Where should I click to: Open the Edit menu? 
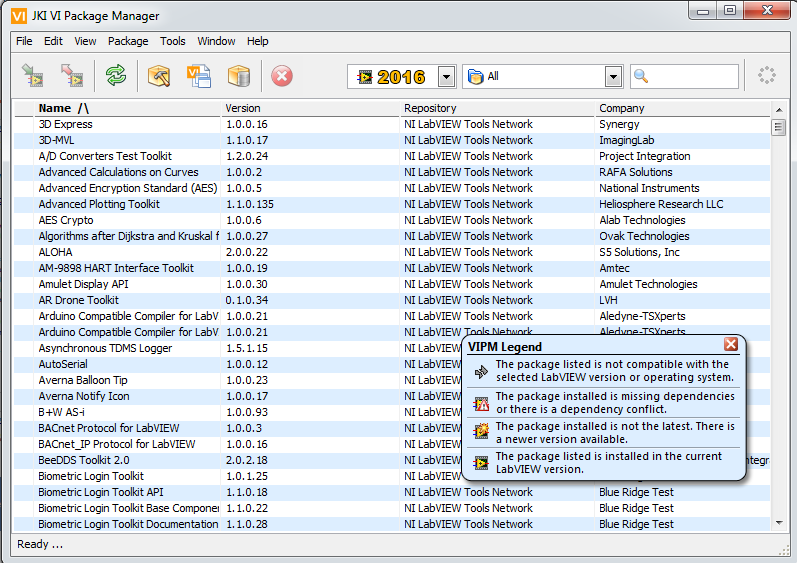pos(53,41)
